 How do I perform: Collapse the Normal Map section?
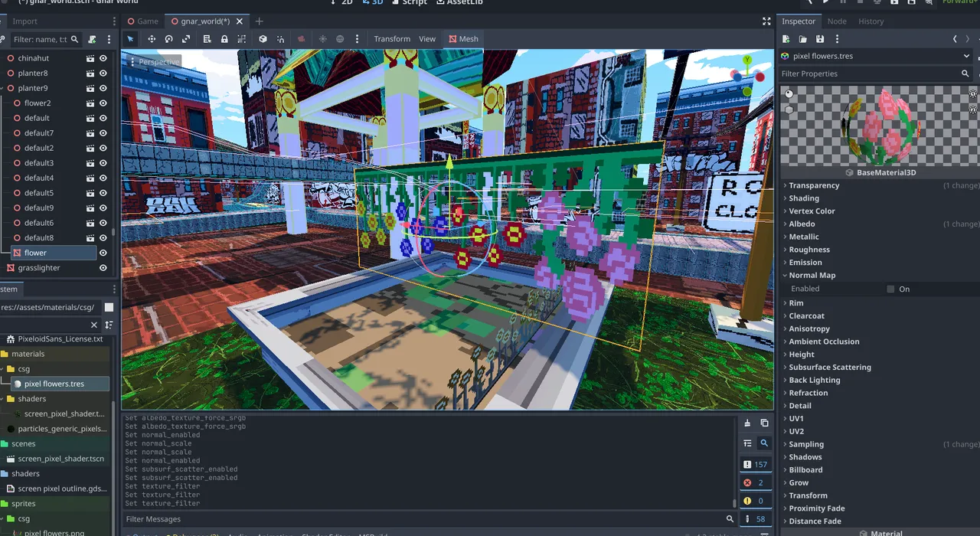tap(812, 276)
